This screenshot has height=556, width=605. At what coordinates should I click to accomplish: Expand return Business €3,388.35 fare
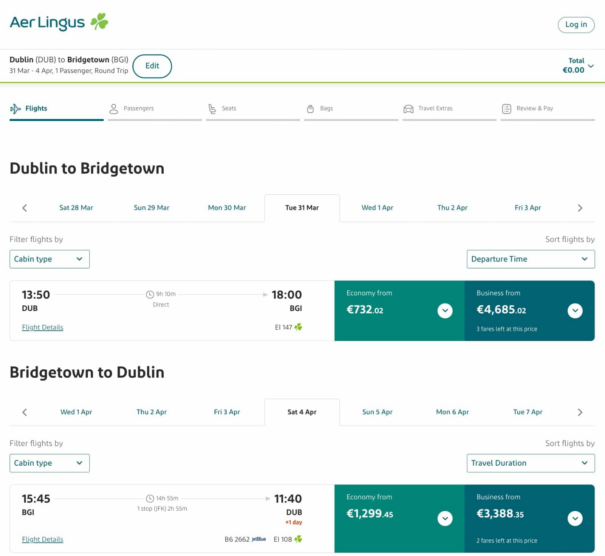tap(575, 518)
